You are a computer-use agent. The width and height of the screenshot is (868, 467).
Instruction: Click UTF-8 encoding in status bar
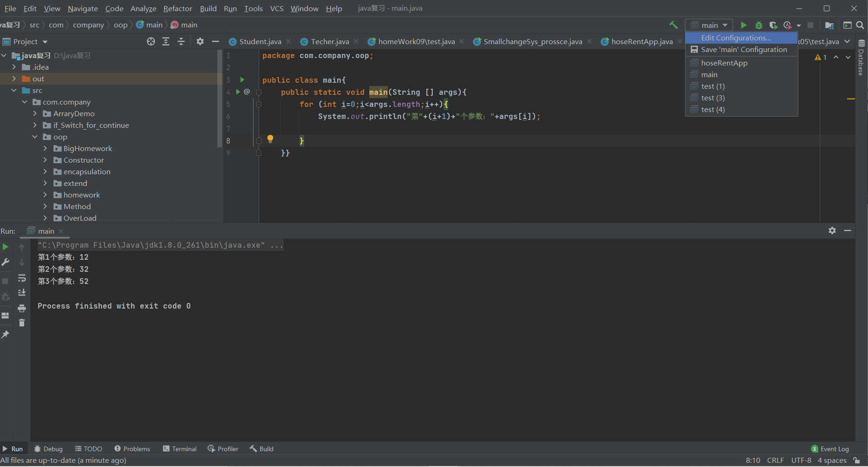click(x=801, y=460)
